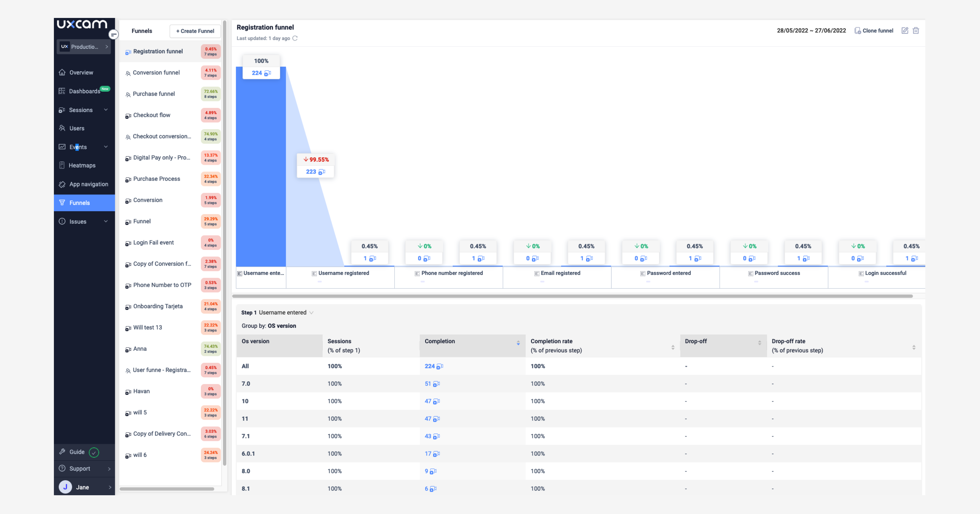
Task: Click the + Create Funnel button
Action: (195, 31)
